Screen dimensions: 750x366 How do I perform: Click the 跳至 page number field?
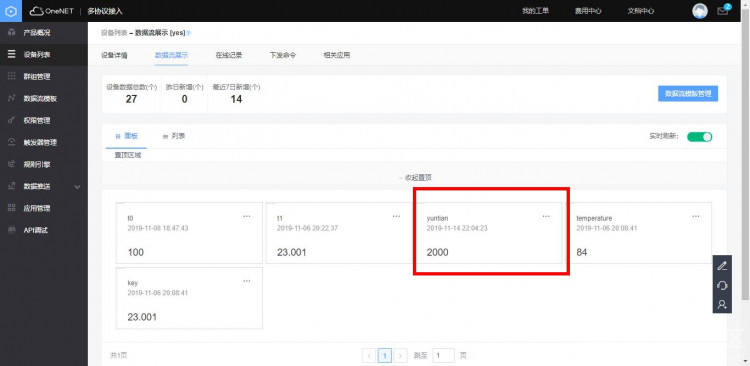click(443, 355)
